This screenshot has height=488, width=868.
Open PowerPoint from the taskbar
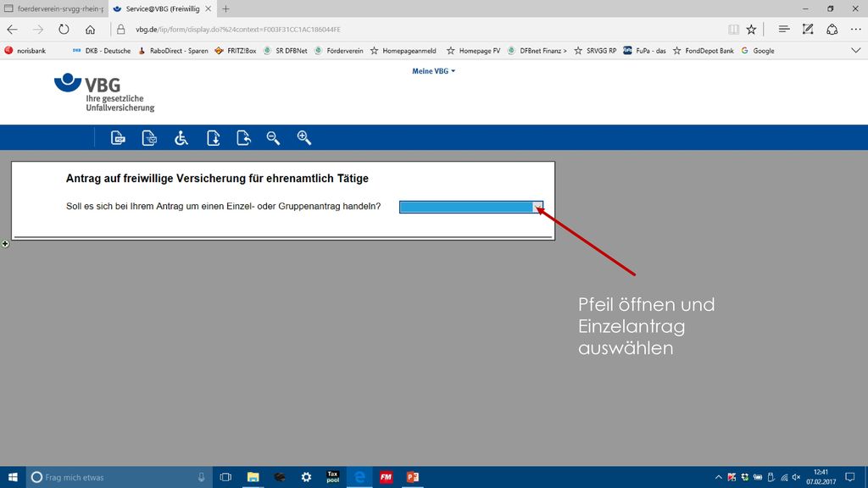point(413,477)
